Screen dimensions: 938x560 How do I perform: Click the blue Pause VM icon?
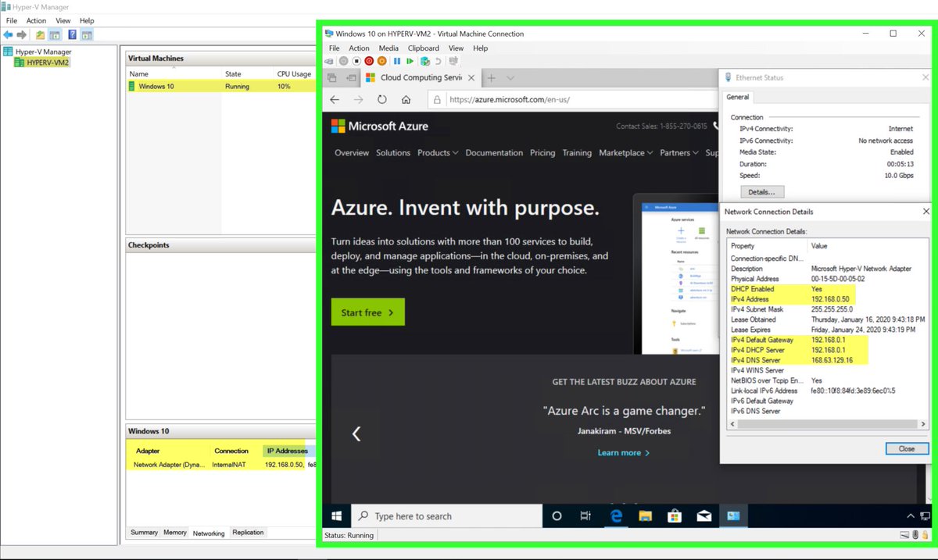[x=397, y=61]
